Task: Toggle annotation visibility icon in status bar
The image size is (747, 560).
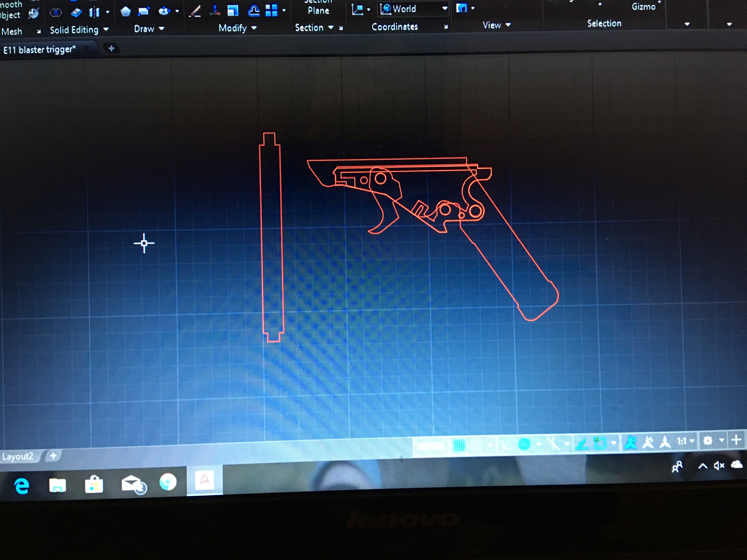Action: (630, 442)
